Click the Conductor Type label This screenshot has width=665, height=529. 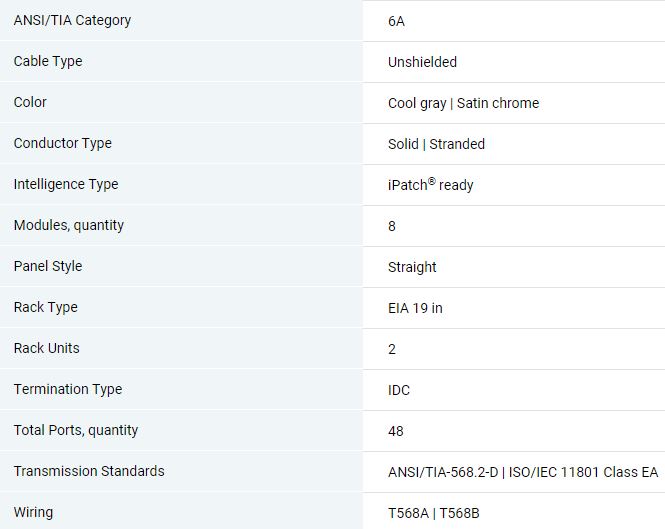click(62, 143)
